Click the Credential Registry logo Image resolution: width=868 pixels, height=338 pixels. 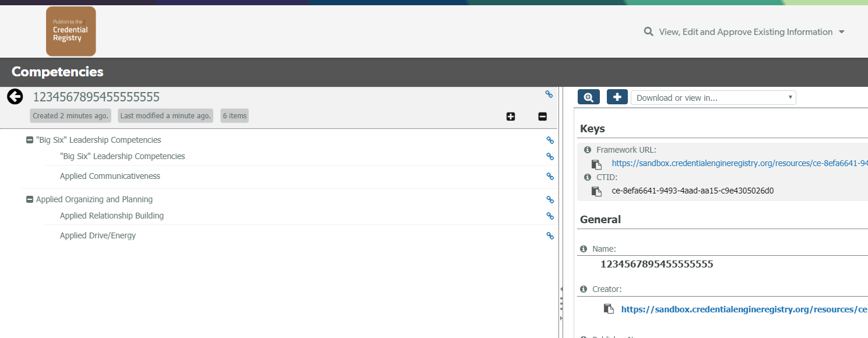click(x=71, y=31)
